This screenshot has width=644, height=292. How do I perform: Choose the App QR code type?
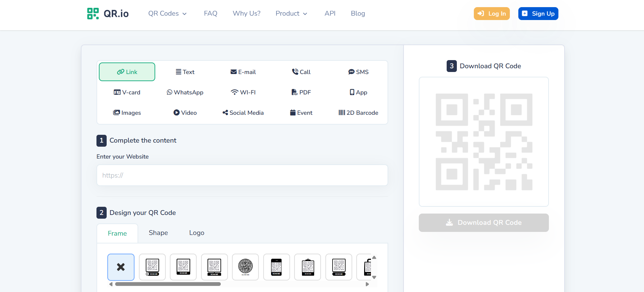[358, 92]
